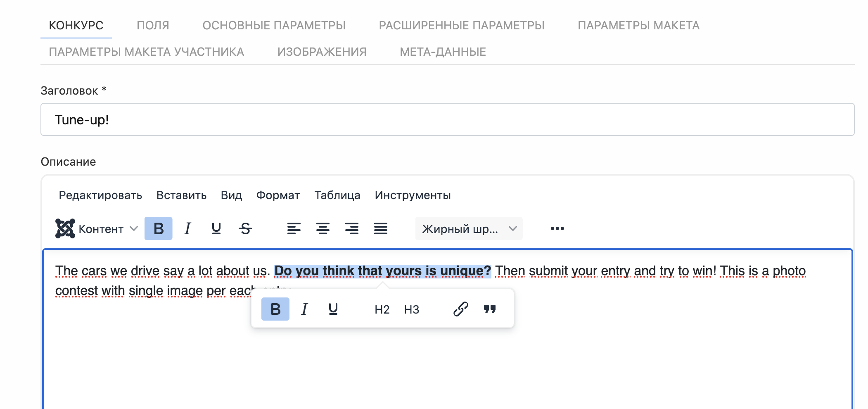Screen dimensions: 868x409
Task: Switch to Основные параметры tab
Action: coord(274,25)
